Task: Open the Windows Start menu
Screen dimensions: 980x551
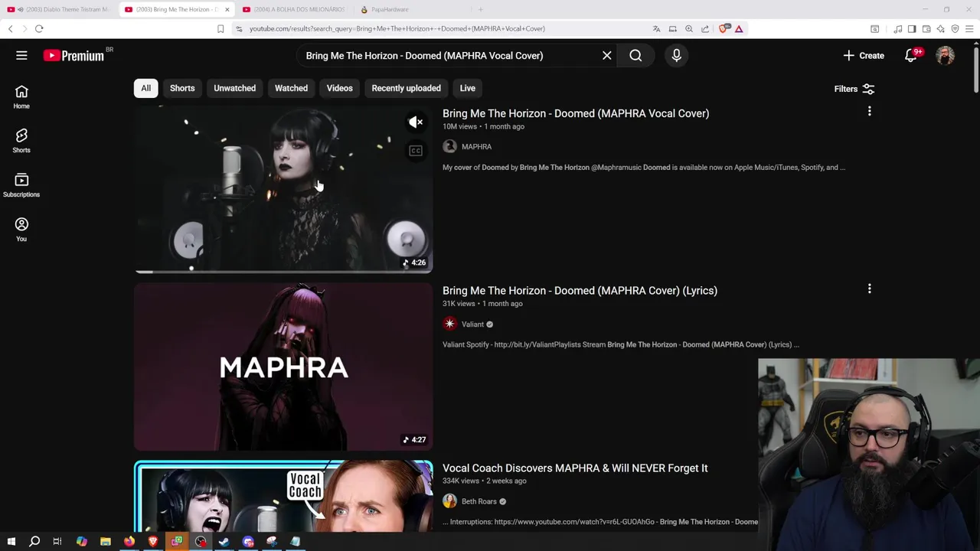Action: [11, 542]
